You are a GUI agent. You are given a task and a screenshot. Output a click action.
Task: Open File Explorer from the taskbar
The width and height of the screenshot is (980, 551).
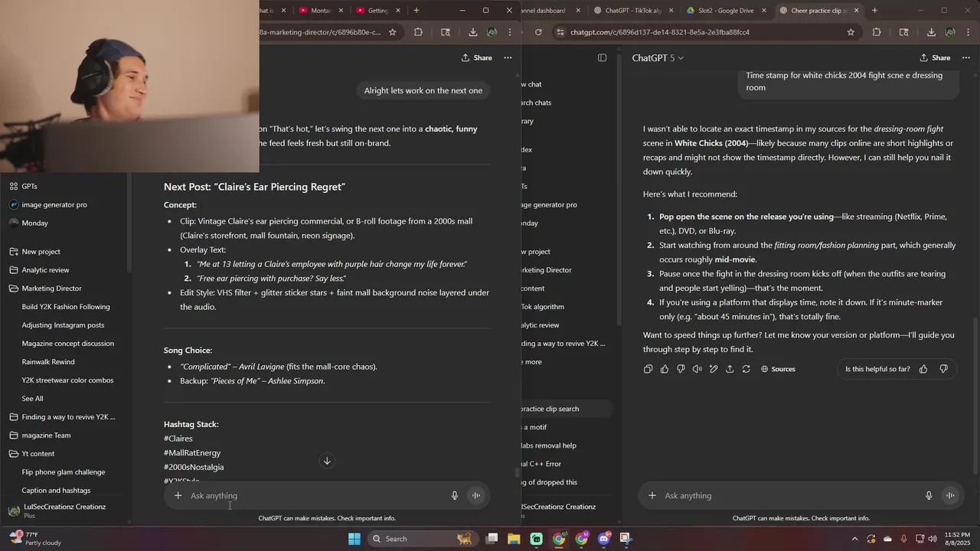pyautogui.click(x=514, y=539)
